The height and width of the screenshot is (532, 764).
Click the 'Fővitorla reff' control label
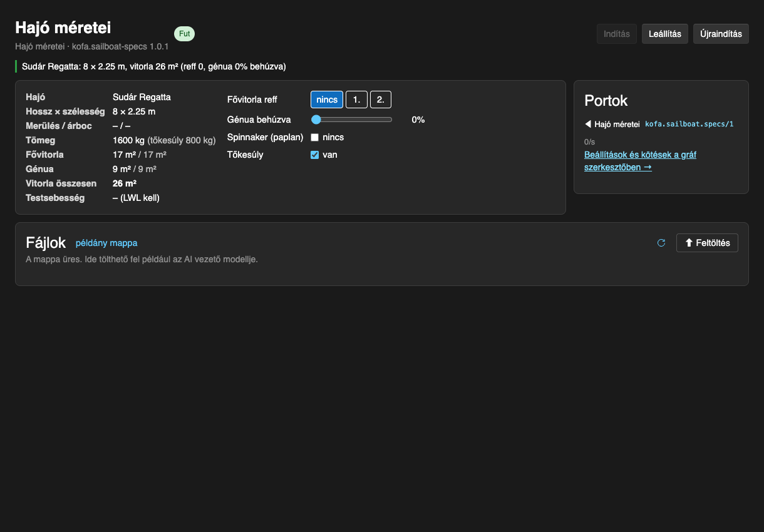pyautogui.click(x=252, y=100)
